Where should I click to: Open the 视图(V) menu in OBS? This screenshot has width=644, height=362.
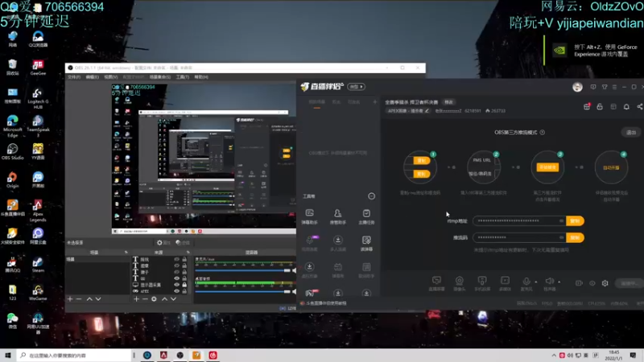(110, 77)
